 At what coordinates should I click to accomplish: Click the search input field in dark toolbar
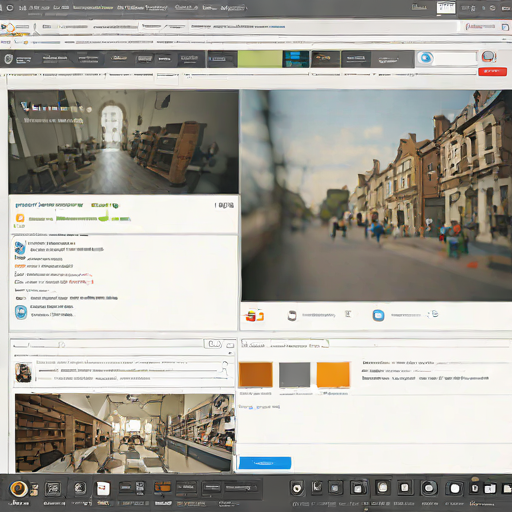(x=456, y=58)
